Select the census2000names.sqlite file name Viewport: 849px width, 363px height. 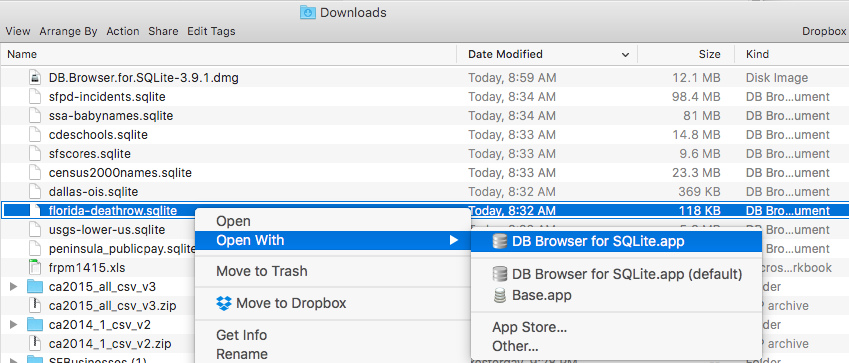coord(120,173)
